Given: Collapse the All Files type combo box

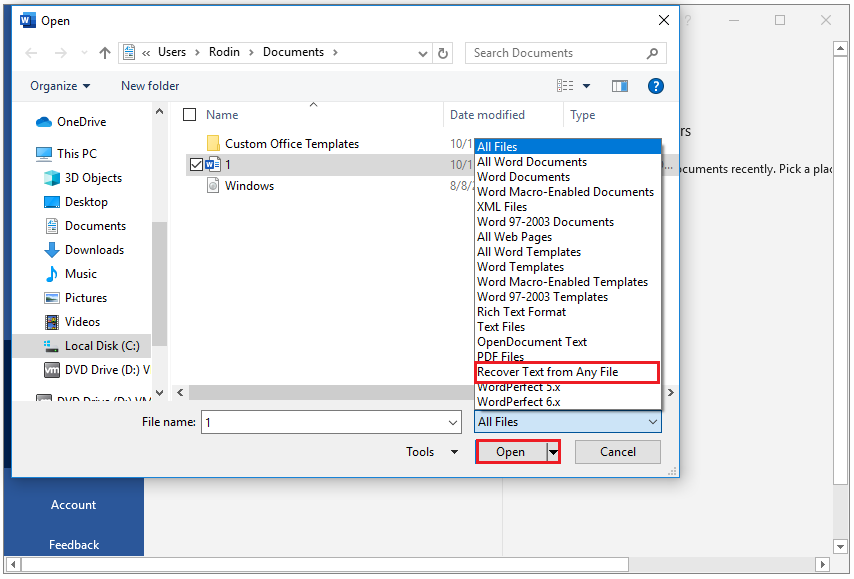Looking at the screenshot, I should (568, 422).
